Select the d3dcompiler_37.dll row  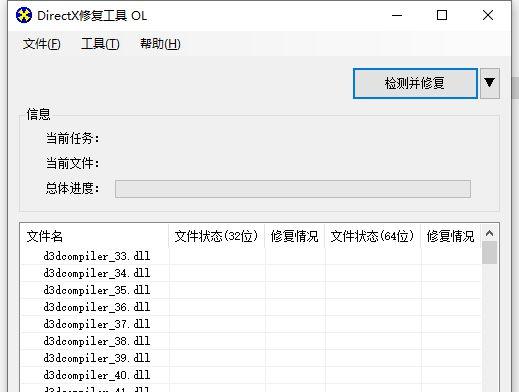[x=251, y=324]
